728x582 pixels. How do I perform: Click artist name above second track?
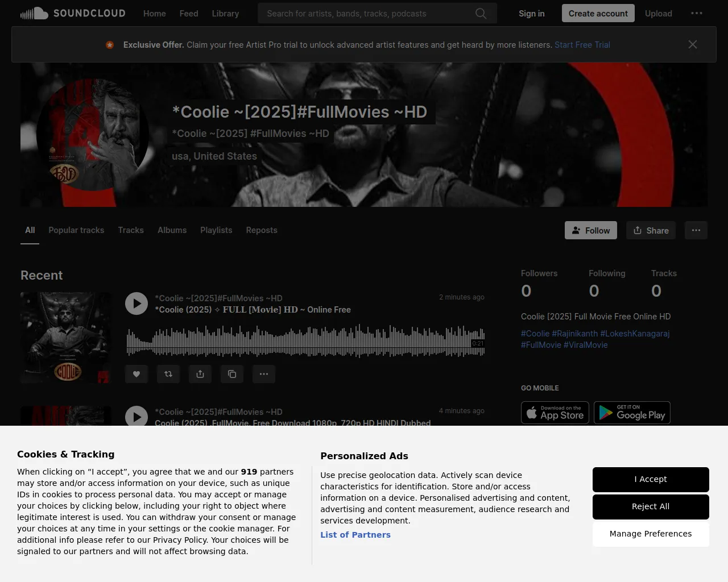tap(218, 412)
